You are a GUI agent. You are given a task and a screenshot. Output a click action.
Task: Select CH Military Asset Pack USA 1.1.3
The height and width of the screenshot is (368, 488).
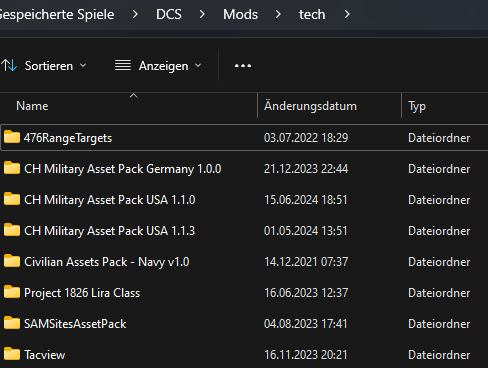click(x=110, y=231)
